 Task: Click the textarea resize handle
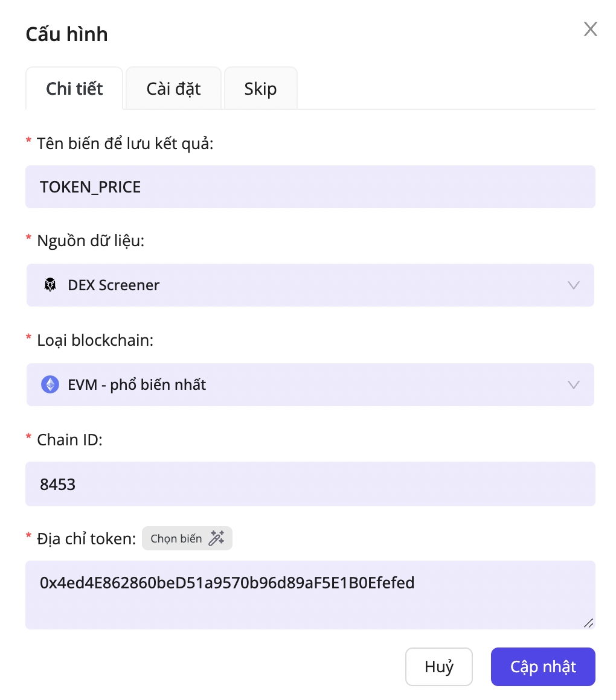click(x=588, y=622)
